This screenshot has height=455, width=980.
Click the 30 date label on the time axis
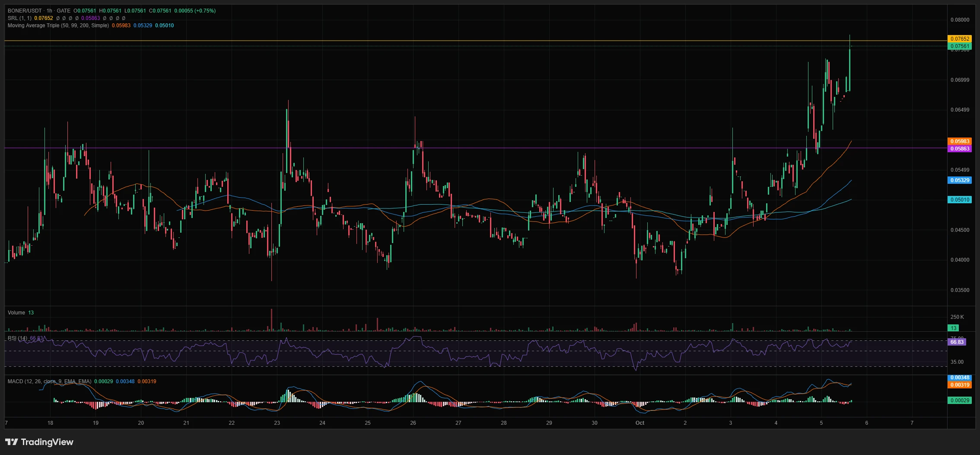[595, 423]
